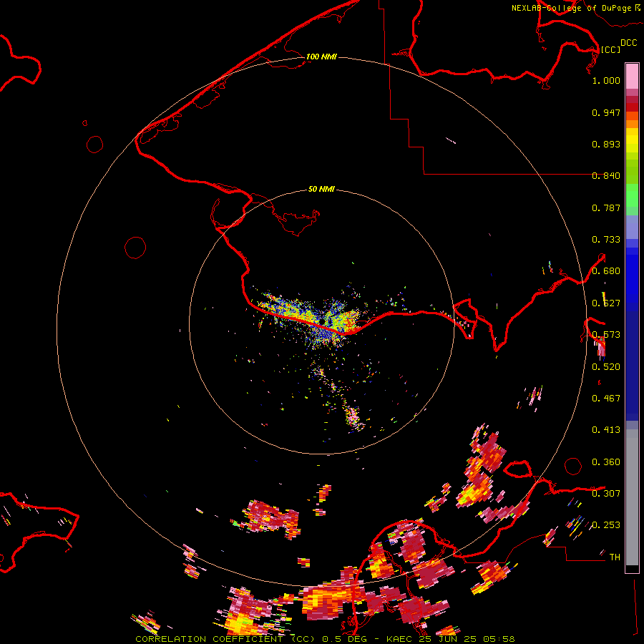Viewport: 644px width, 644px height.
Task: Select the 0.467 scale value
Action: click(606, 399)
